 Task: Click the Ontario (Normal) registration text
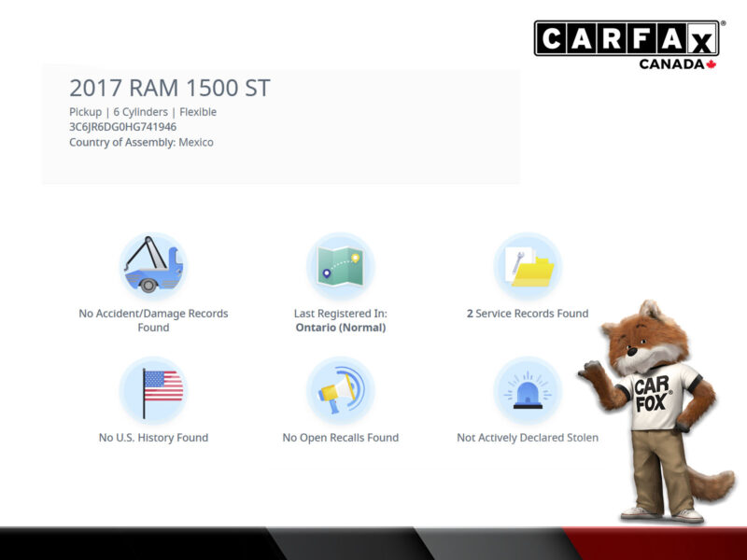tap(341, 328)
